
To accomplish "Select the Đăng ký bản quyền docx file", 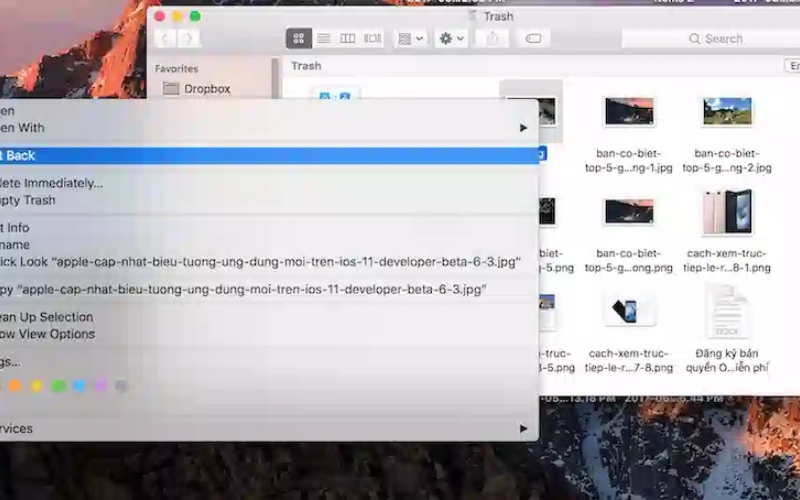I will coord(727,312).
